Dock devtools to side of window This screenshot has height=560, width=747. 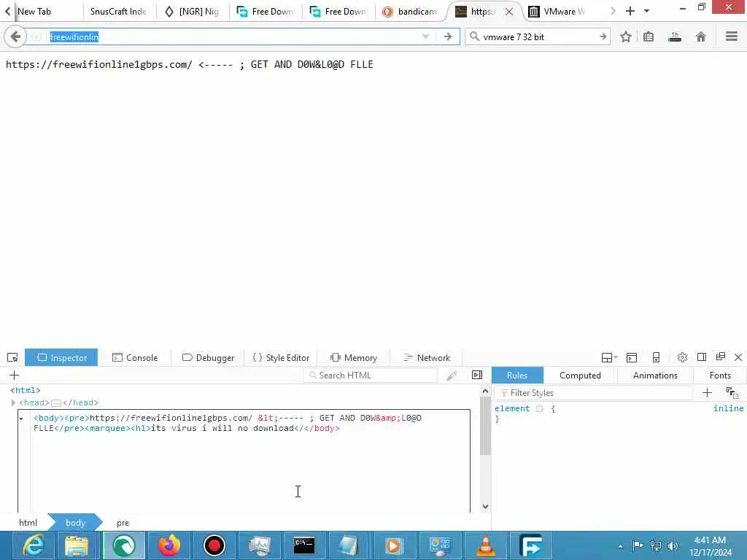(702, 357)
